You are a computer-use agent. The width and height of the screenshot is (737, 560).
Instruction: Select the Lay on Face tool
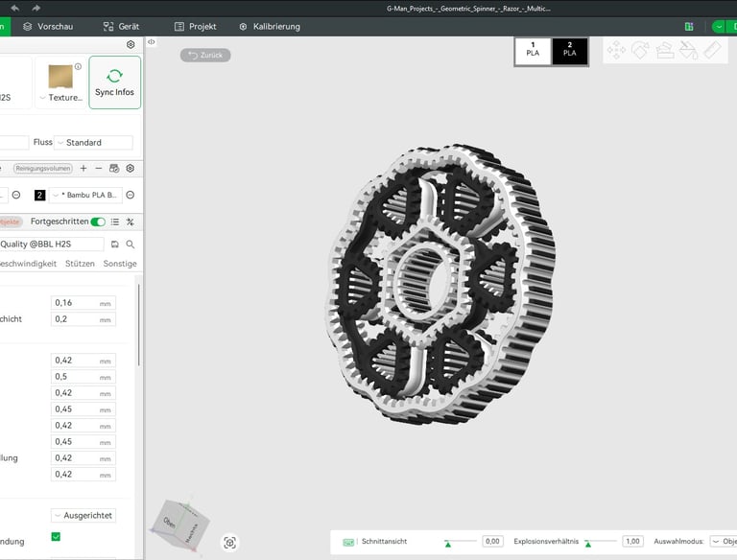[x=665, y=50]
